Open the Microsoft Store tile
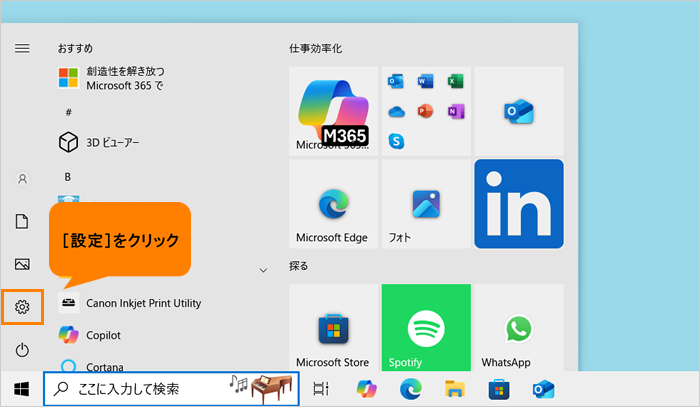 (333, 328)
